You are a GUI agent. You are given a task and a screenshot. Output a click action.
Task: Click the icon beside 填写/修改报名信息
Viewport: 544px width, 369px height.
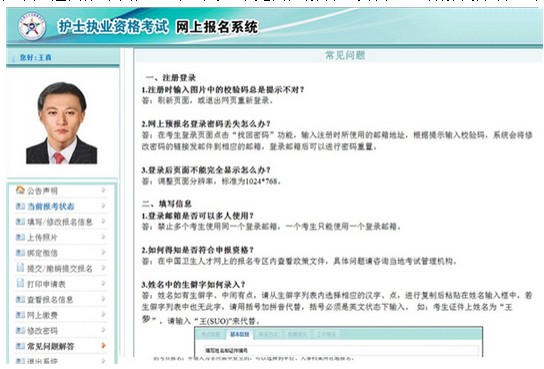tap(20, 222)
